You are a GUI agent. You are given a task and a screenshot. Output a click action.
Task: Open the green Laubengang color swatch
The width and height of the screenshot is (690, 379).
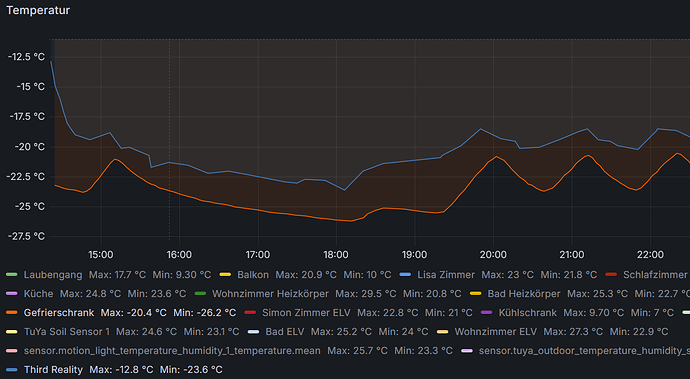(12, 275)
